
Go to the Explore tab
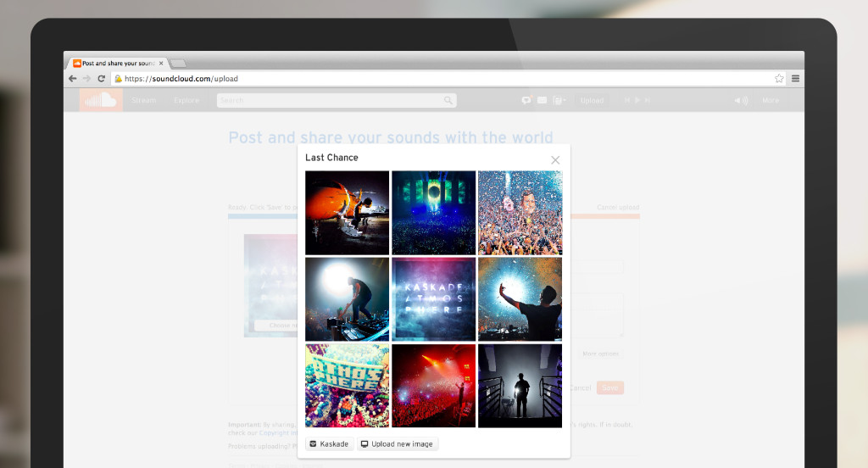(186, 101)
